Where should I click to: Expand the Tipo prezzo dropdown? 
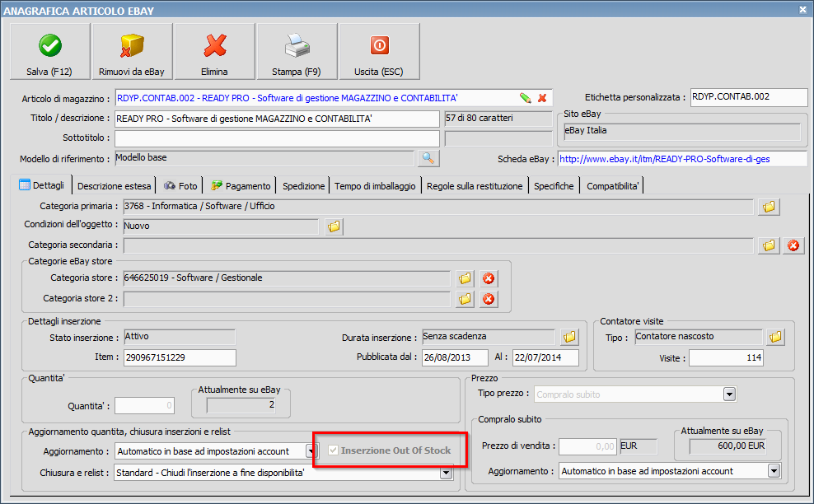click(729, 394)
